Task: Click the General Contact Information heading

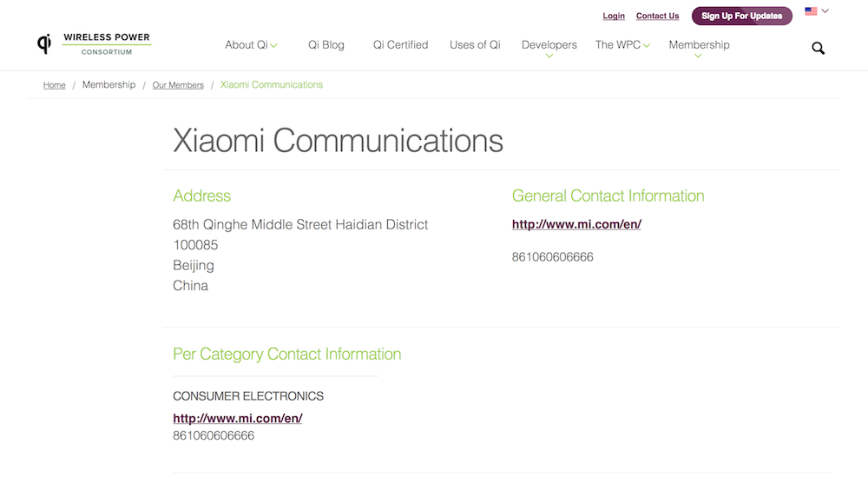Action: pos(608,195)
